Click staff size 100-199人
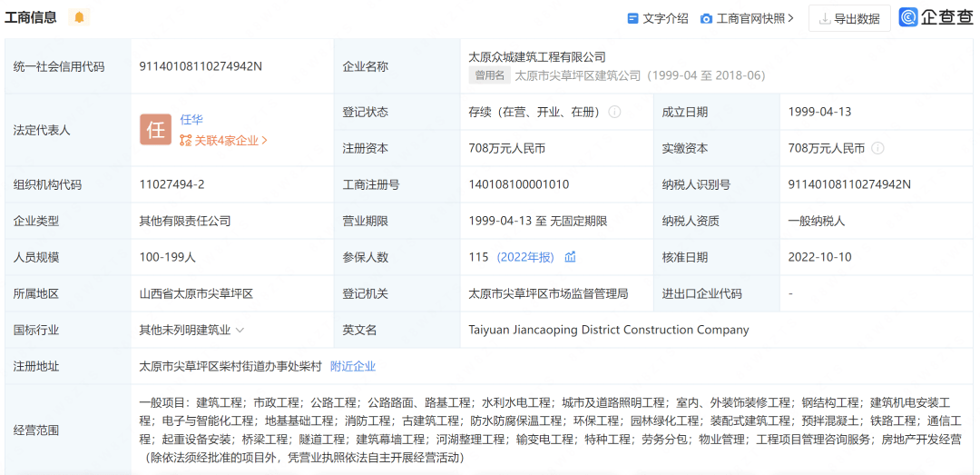 [170, 257]
